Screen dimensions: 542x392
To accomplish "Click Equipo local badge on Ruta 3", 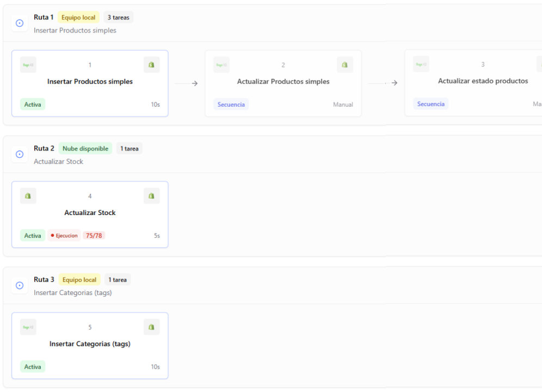I will point(79,279).
